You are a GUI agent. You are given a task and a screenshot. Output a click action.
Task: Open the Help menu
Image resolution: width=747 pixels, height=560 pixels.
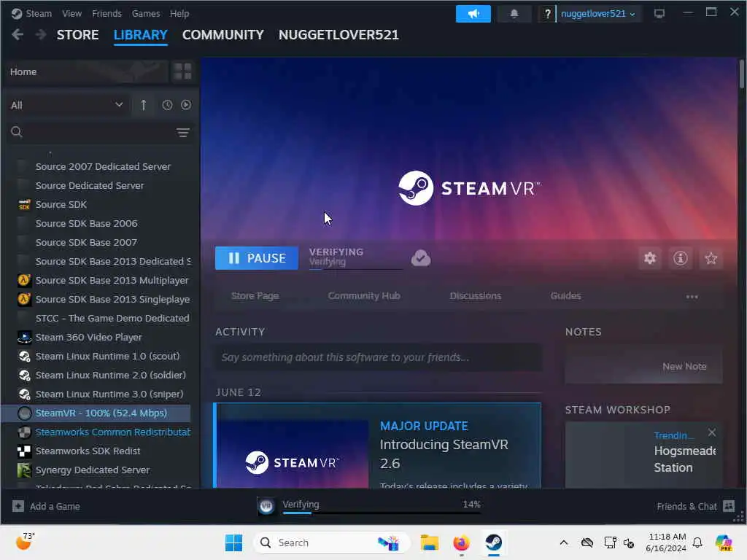click(179, 13)
